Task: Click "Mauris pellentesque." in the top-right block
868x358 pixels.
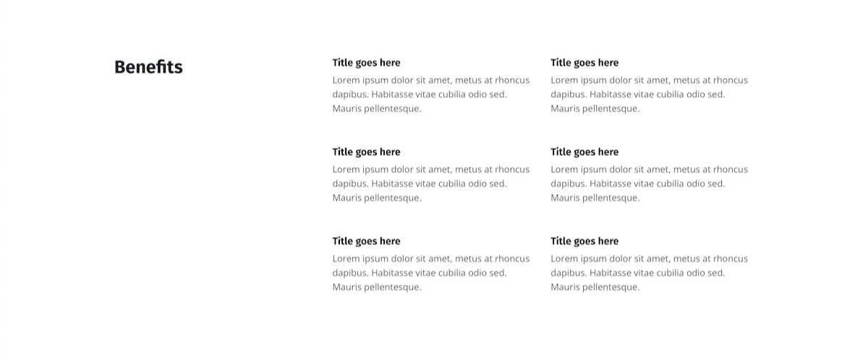Action: pyautogui.click(x=595, y=108)
